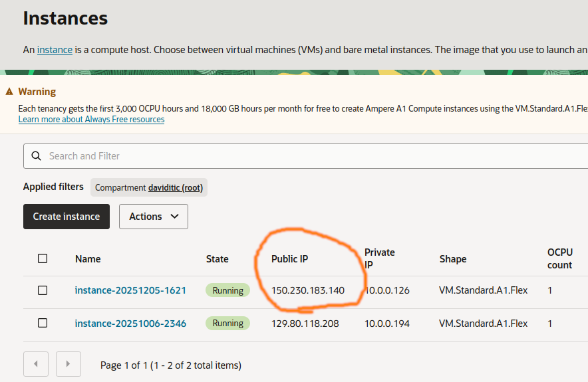Open the Compartment daviditic (root) filter
Viewport: 588px width, 382px height.
(x=149, y=187)
